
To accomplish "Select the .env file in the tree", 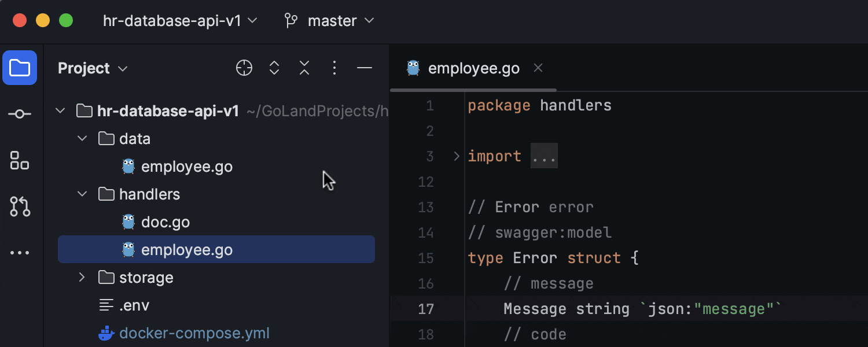I will click(x=134, y=305).
